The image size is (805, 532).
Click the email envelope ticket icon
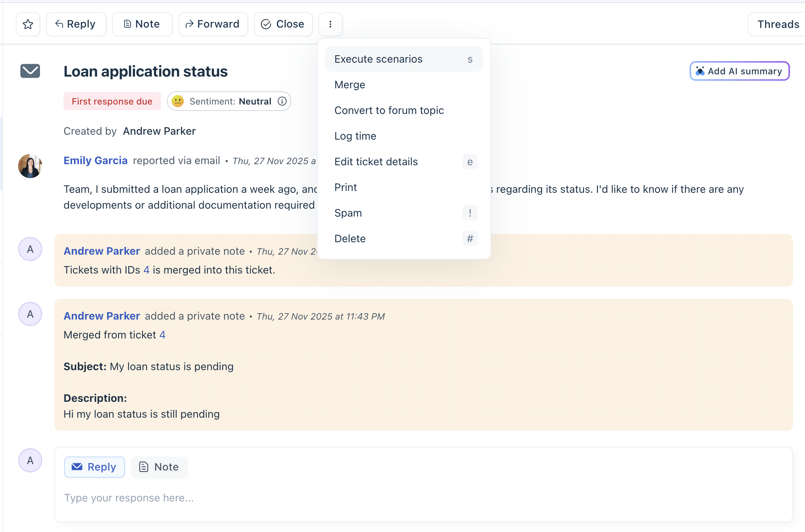point(30,71)
